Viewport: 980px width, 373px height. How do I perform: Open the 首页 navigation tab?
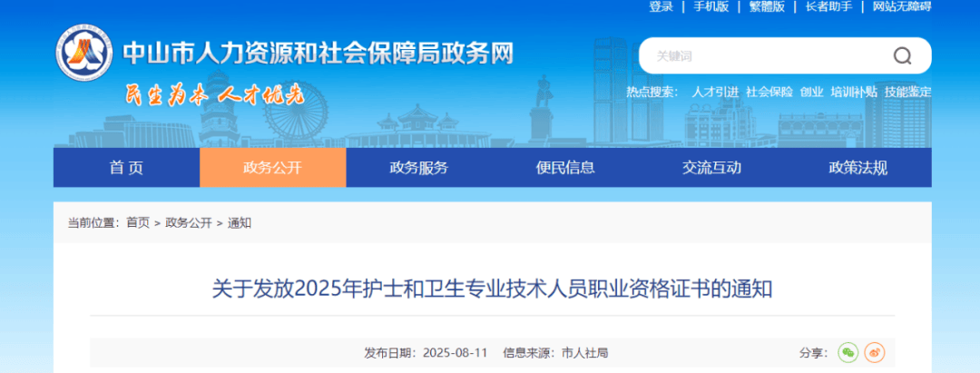pos(126,168)
